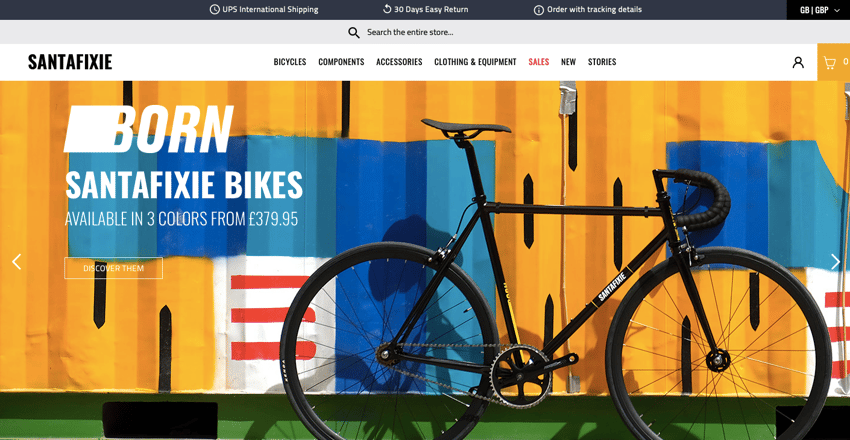Click the Santafixie logo
Image resolution: width=850 pixels, height=440 pixels.
[70, 62]
